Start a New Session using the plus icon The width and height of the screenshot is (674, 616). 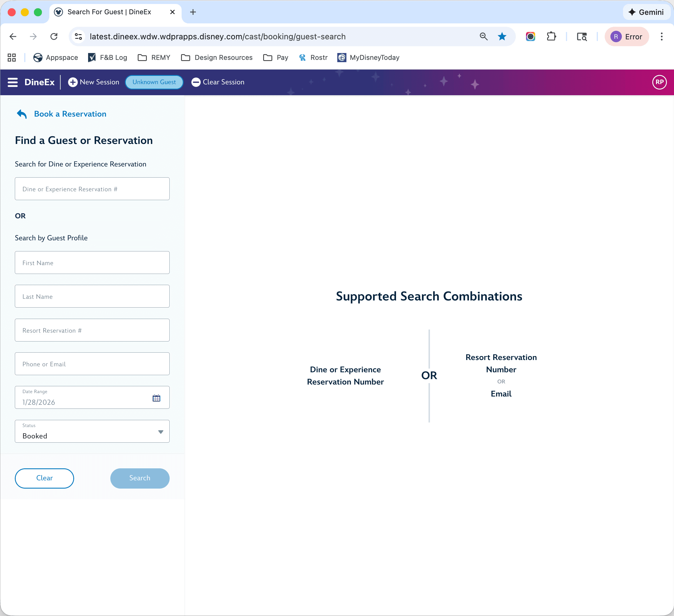(73, 82)
